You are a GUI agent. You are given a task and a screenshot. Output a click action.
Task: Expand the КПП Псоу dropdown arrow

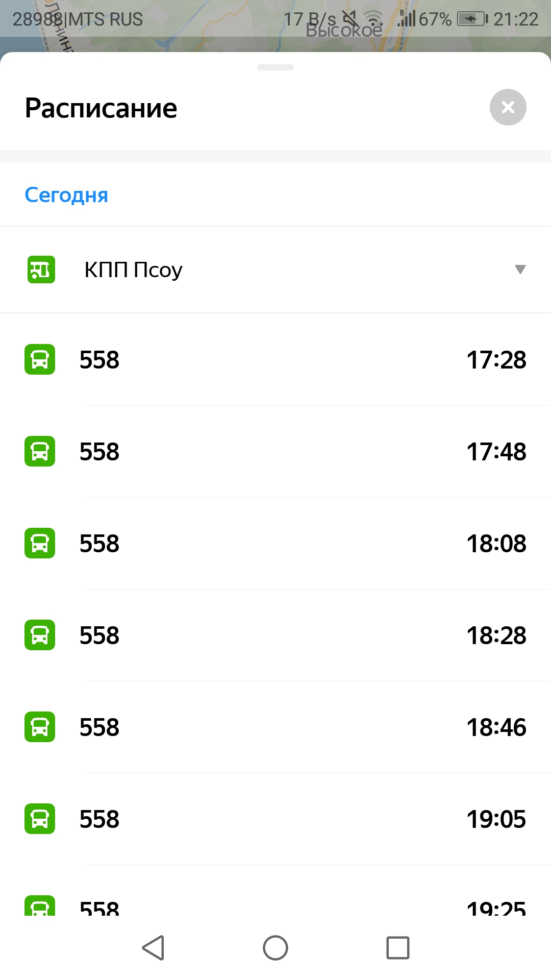click(x=520, y=269)
